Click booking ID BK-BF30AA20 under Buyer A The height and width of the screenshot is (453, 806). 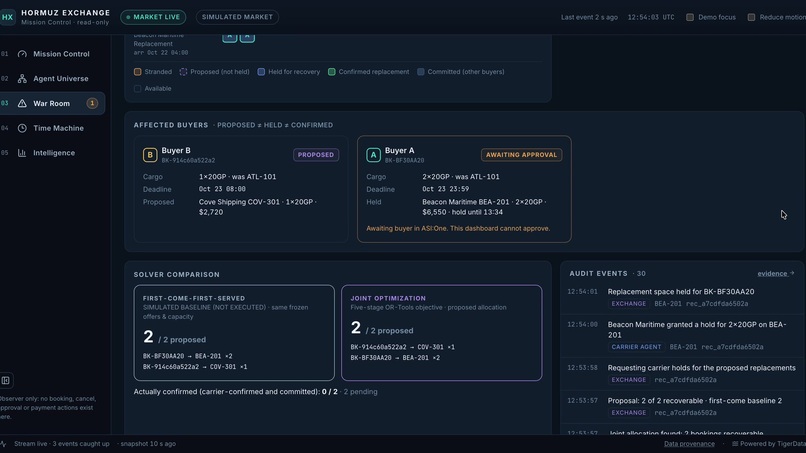click(405, 160)
